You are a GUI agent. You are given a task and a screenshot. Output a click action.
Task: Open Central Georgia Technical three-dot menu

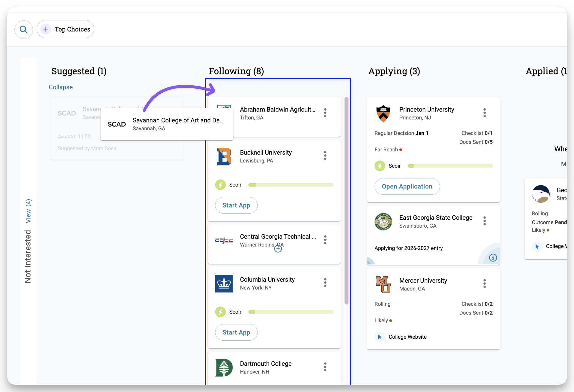(325, 240)
